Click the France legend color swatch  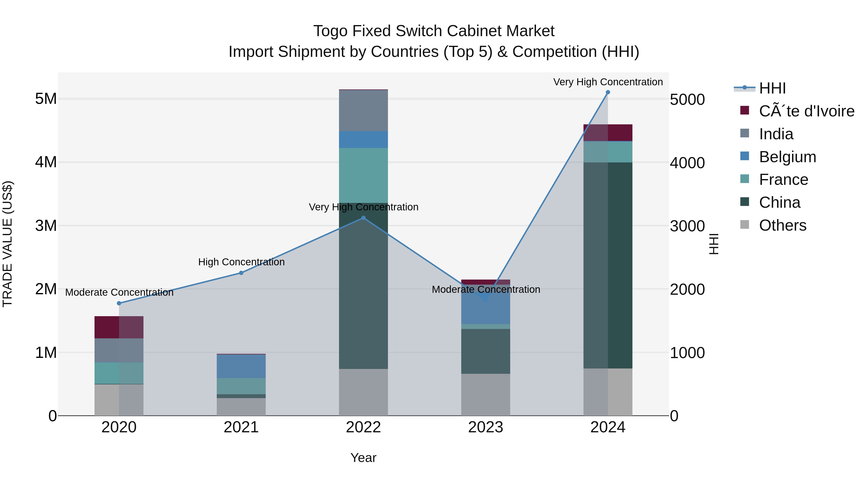tap(745, 179)
